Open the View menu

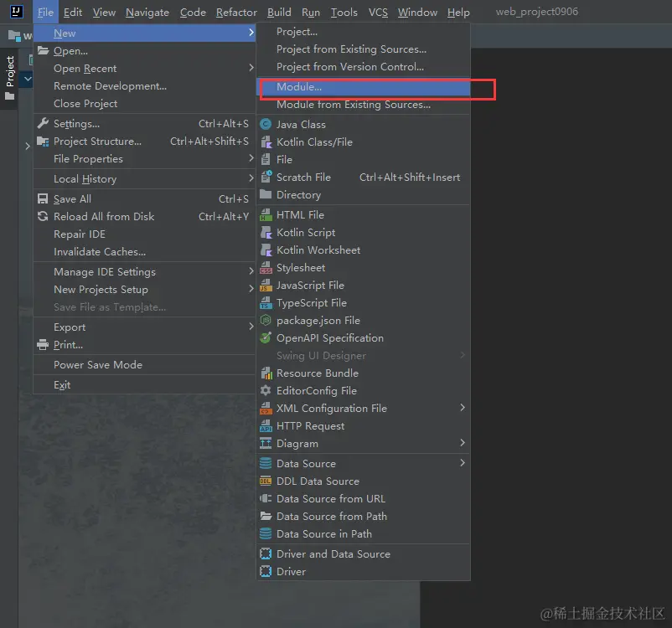[104, 13]
